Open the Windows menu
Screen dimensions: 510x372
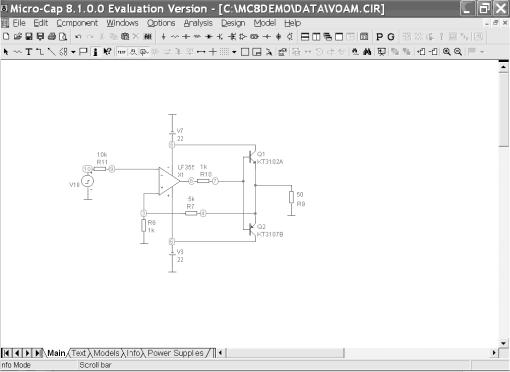click(122, 23)
